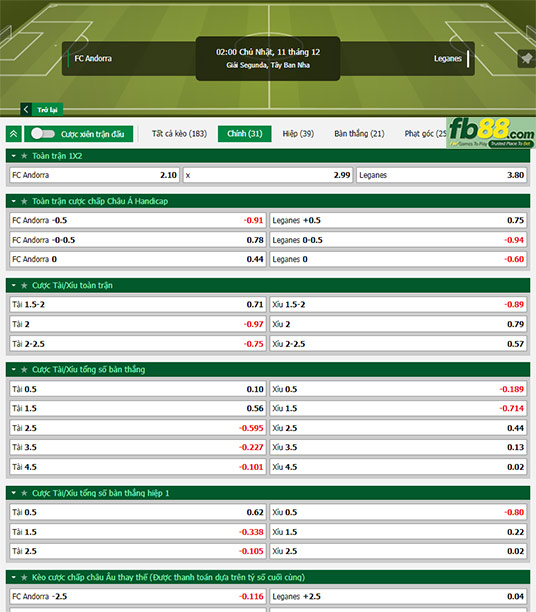Click the pin icon beside the match header
This screenshot has width=536, height=612.
click(526, 59)
